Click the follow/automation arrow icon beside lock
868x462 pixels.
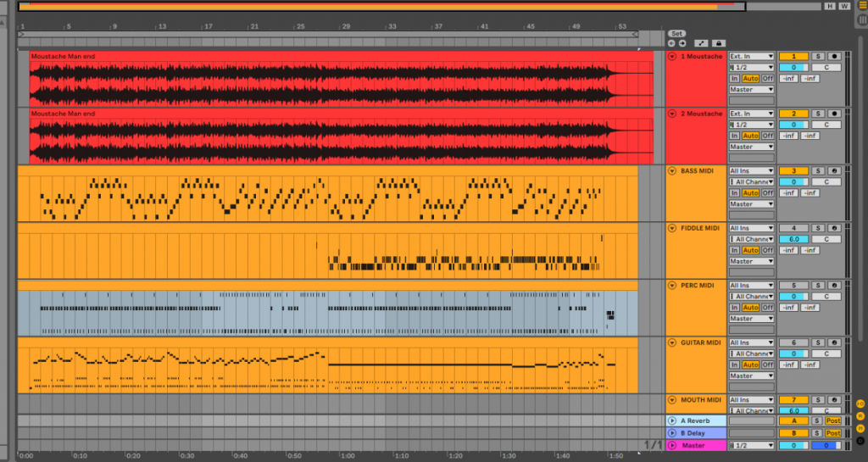701,42
